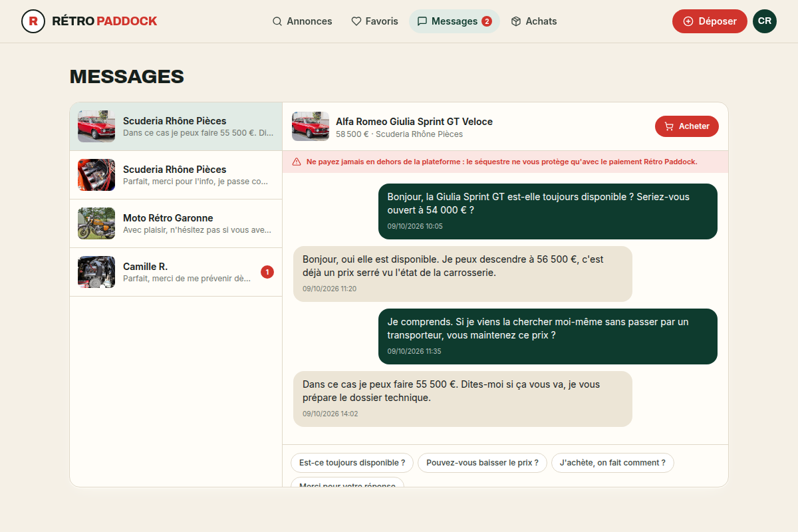Click the timestamp 09/10/2026 11:20
Image resolution: width=798 pixels, height=532 pixels.
point(330,289)
